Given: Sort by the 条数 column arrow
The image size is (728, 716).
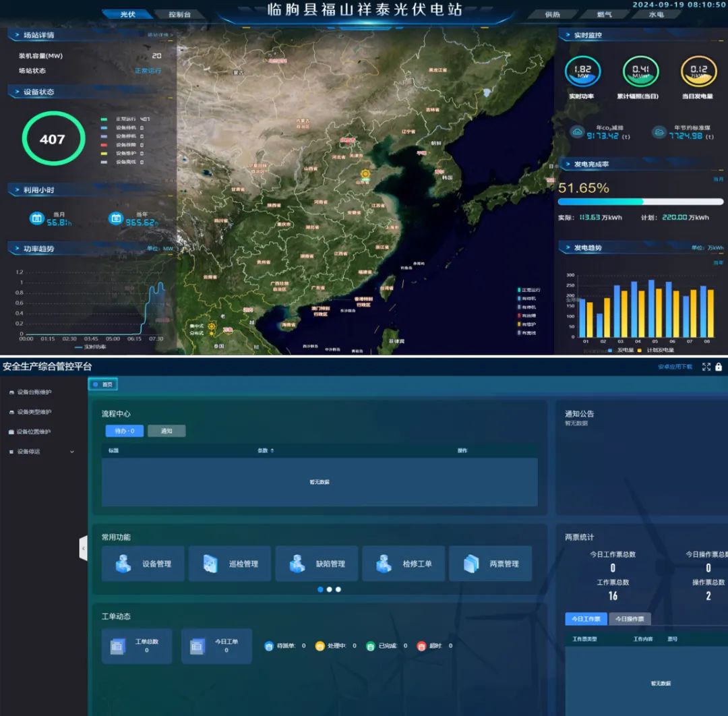Looking at the screenshot, I should pos(272,450).
